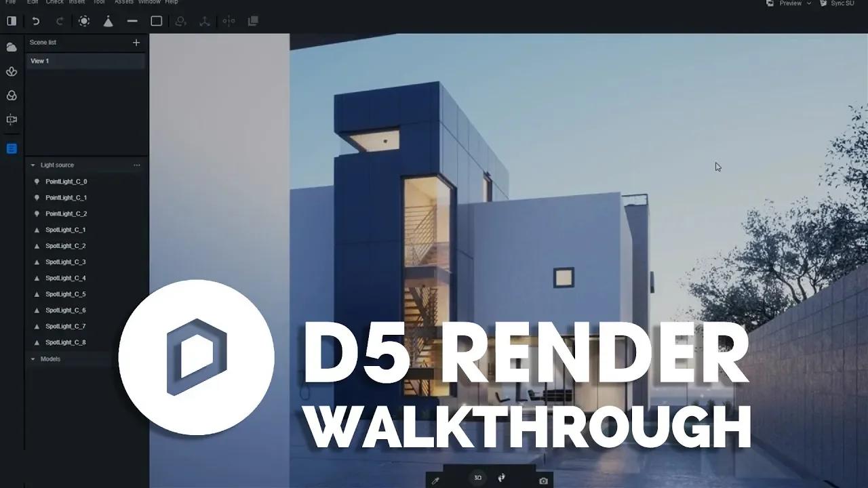The image size is (868, 488).
Task: Toggle the left panel visibility icon
Action: 12,21
